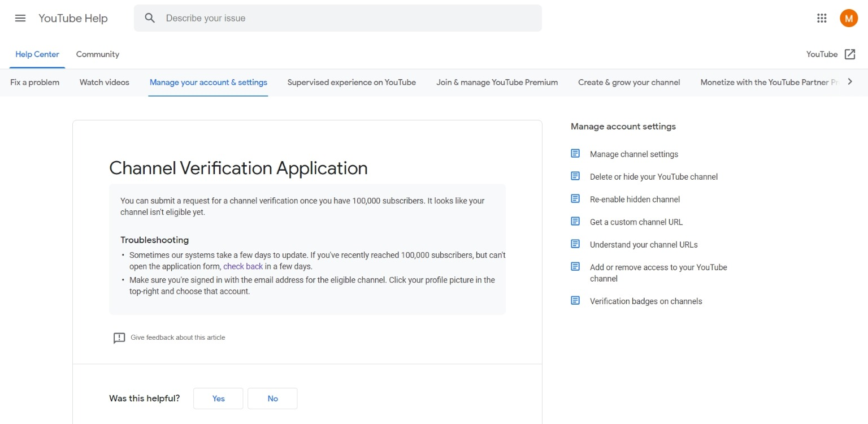Open Create & grow your channel tab
Screen dimensions: 868x424
629,83
